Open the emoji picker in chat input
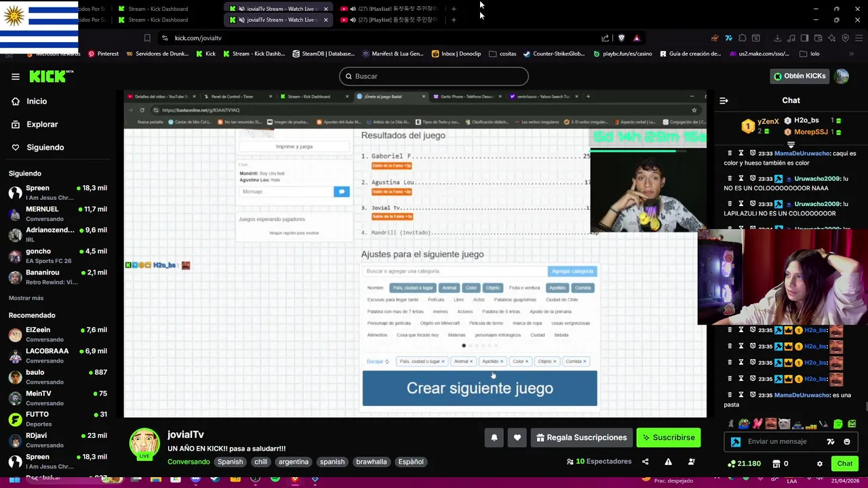Viewport: 868px width, 488px height. click(x=847, y=442)
